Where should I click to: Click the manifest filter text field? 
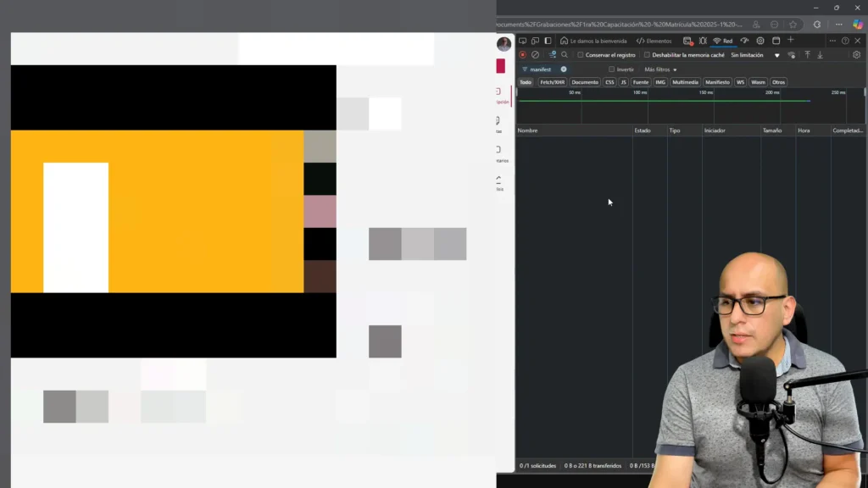click(542, 69)
